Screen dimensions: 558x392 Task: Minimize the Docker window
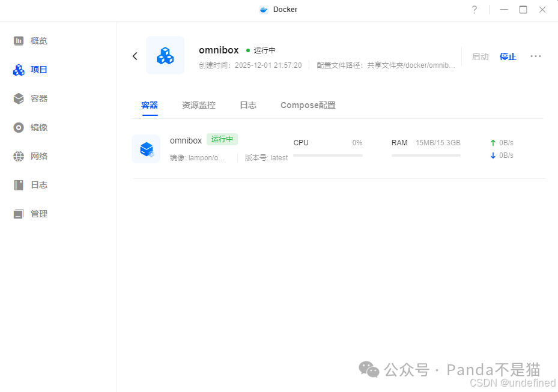(x=504, y=10)
